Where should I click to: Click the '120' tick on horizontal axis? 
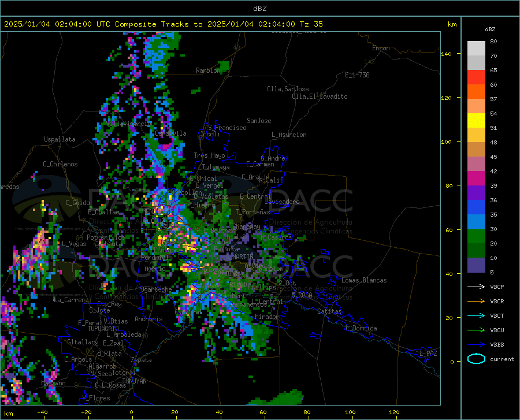394,412
